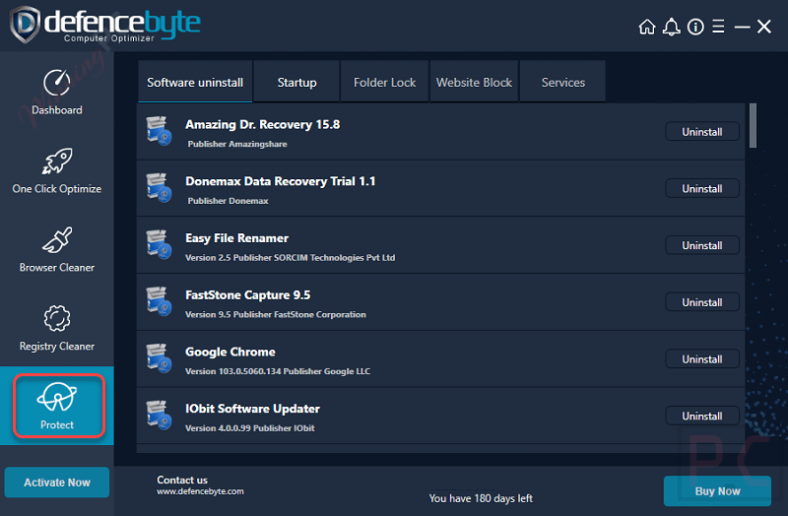Image resolution: width=788 pixels, height=516 pixels.
Task: Select the One Click Optimize rocket icon
Action: click(57, 161)
